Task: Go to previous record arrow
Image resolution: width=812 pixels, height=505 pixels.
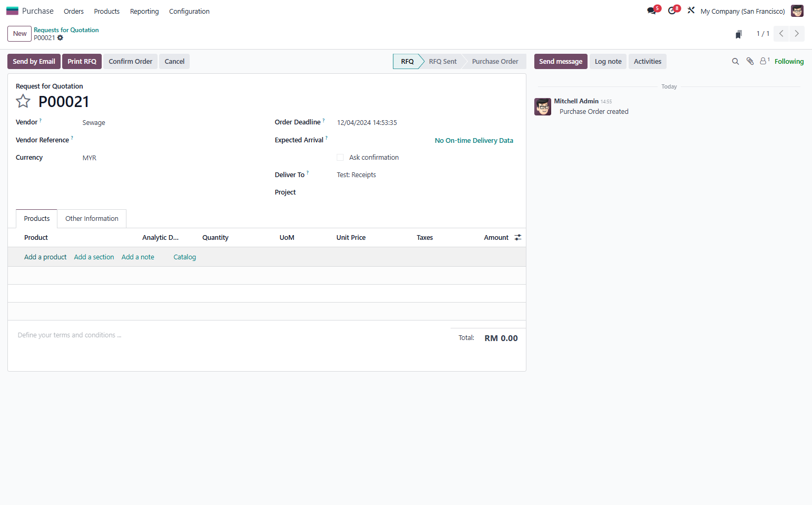Action: click(781, 34)
